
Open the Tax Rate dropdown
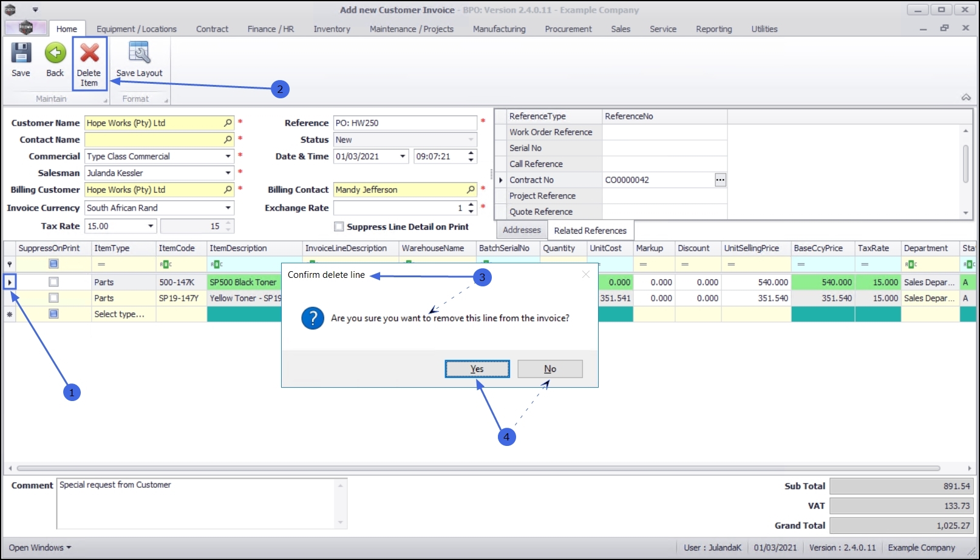[x=151, y=226]
